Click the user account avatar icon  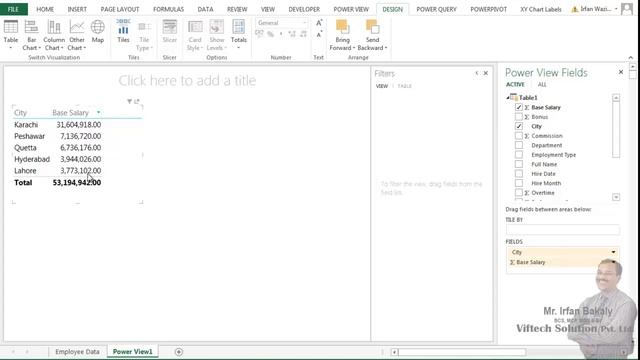[x=627, y=9]
